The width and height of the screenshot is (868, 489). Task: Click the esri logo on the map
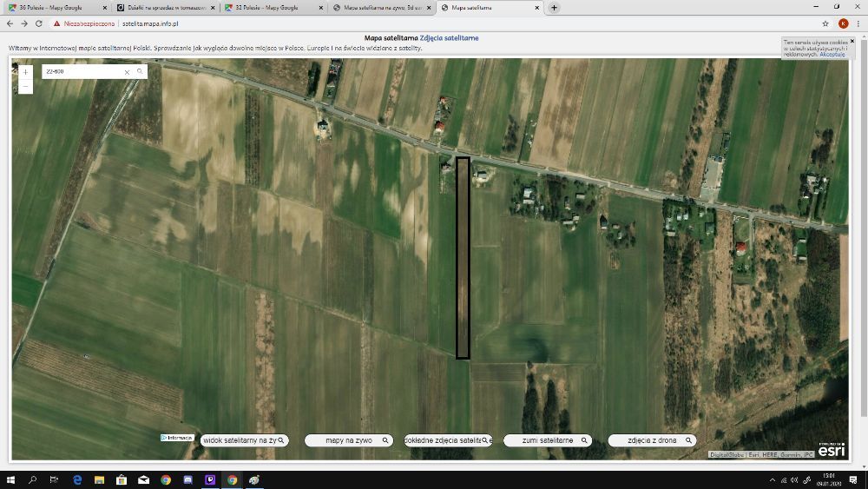pyautogui.click(x=832, y=450)
